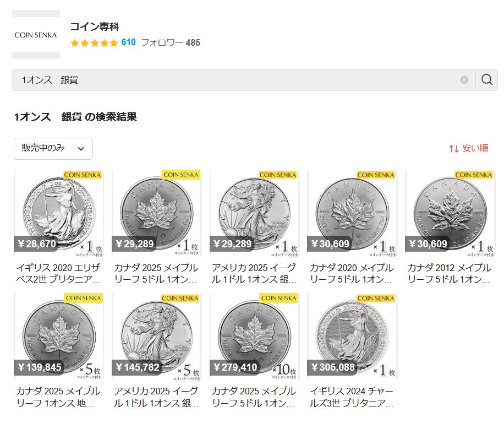504x423 pixels.
Task: Click the sort arrows icon beside 安い順
Action: pyautogui.click(x=454, y=149)
